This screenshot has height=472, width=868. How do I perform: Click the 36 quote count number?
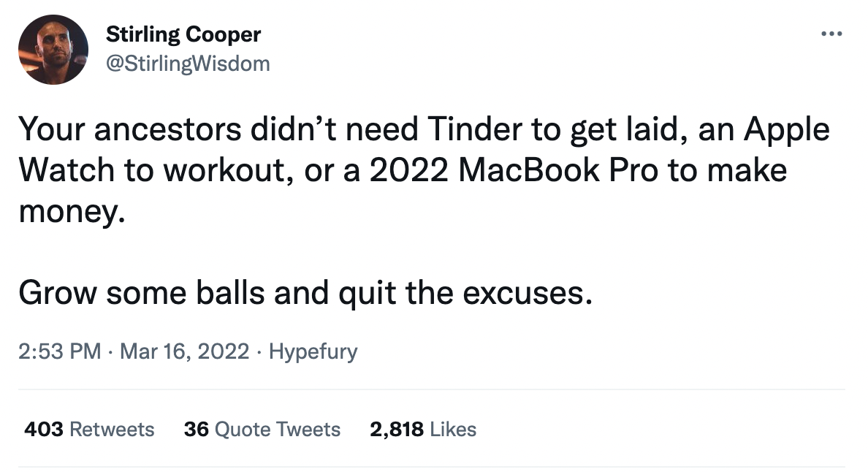click(x=196, y=429)
